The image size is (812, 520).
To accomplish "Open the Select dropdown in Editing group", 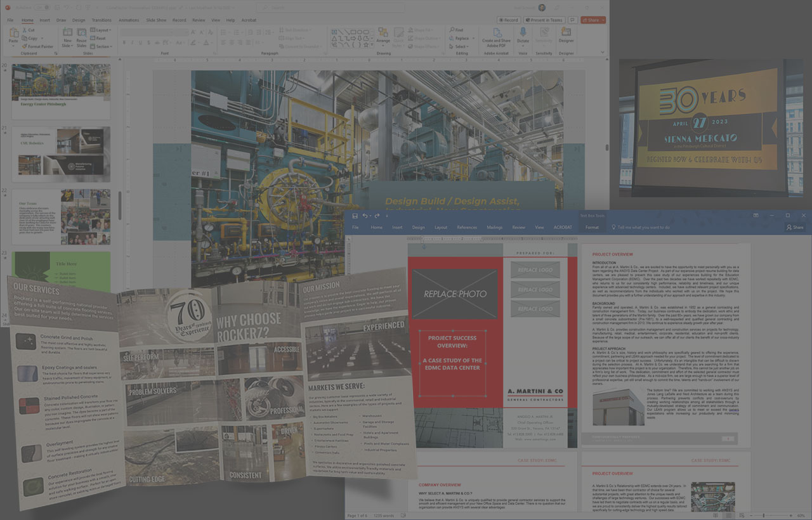I will pos(461,46).
